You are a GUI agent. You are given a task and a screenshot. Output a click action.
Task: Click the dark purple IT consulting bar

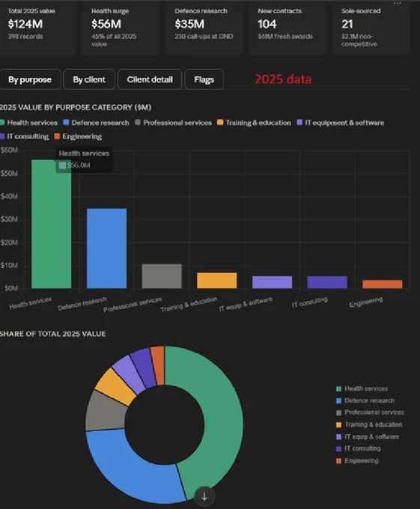pyautogui.click(x=327, y=282)
